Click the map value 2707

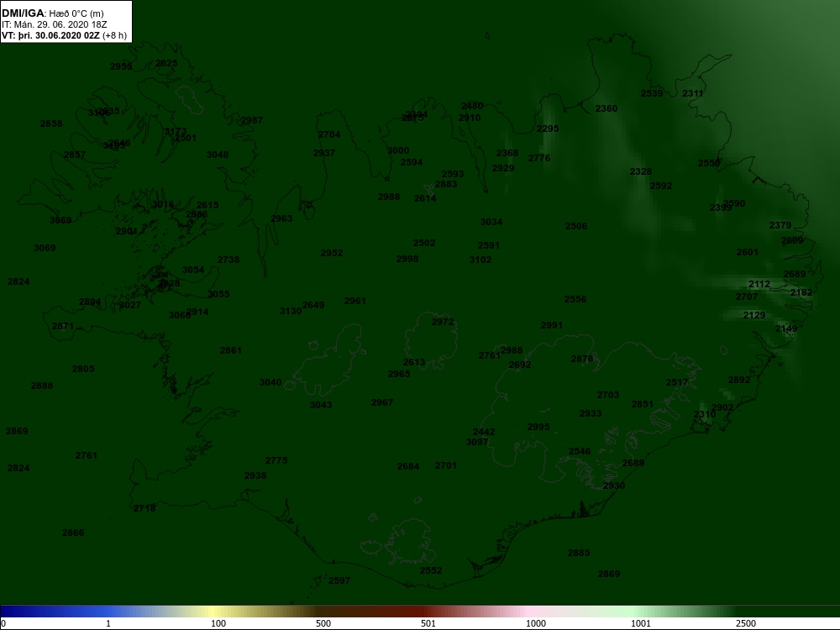click(x=747, y=297)
